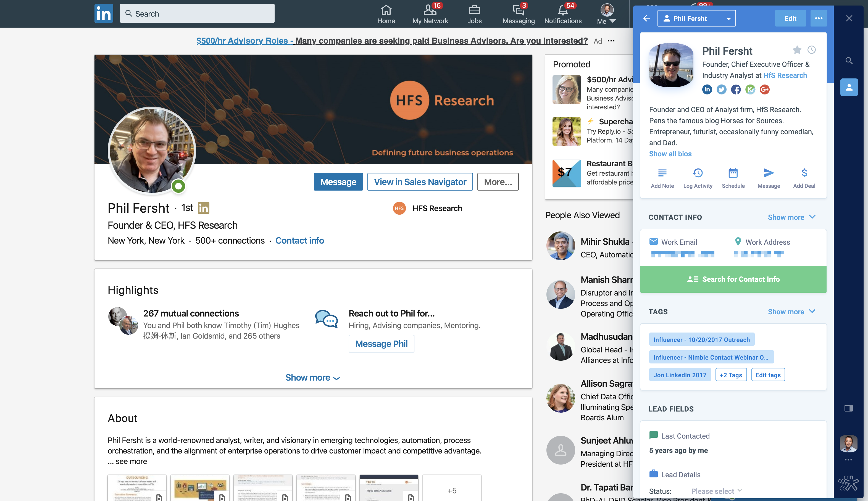Screen dimensions: 868x501
Task: Open Mihir Shukla's profile
Action: pyautogui.click(x=605, y=242)
